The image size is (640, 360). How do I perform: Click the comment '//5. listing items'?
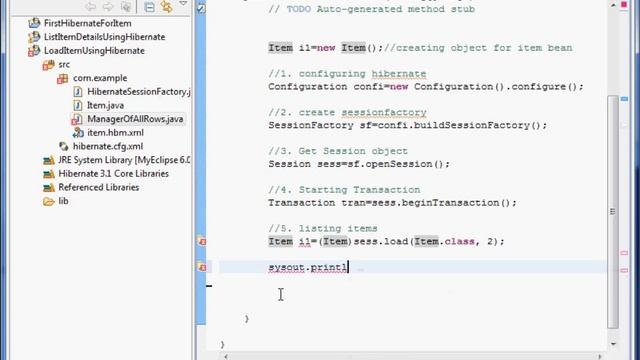point(323,229)
